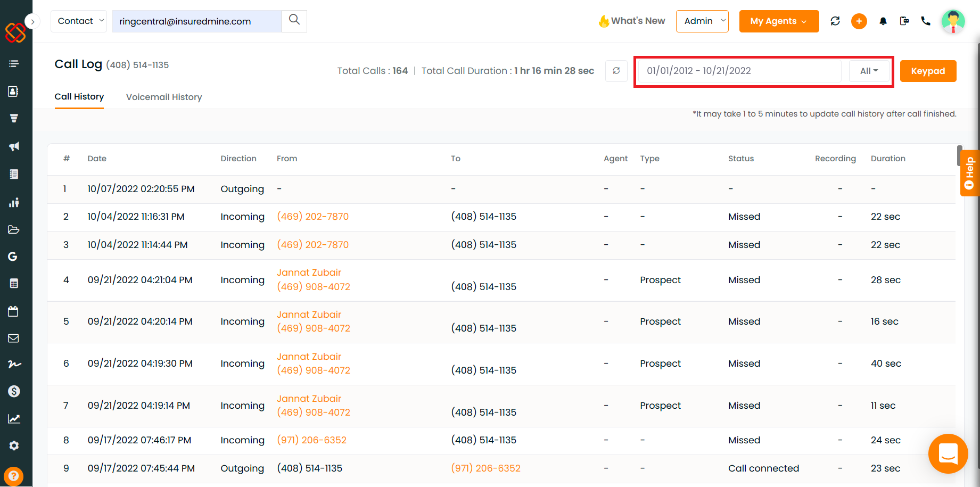Switch to the Voicemail History tab
The width and height of the screenshot is (980, 487).
click(x=164, y=97)
